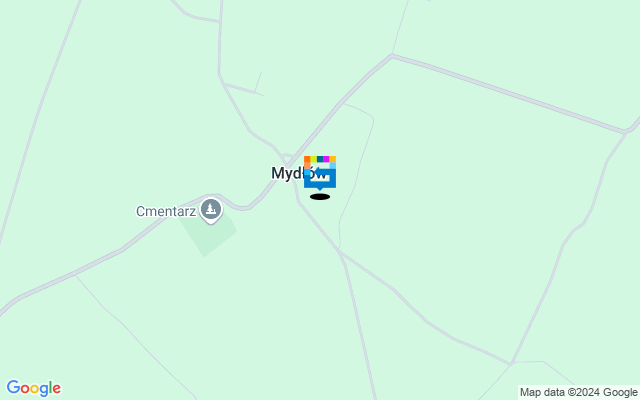Viewport: 640px width, 400px height.
Task: Click the lime-yellow square on the marker
Action: coord(313,159)
